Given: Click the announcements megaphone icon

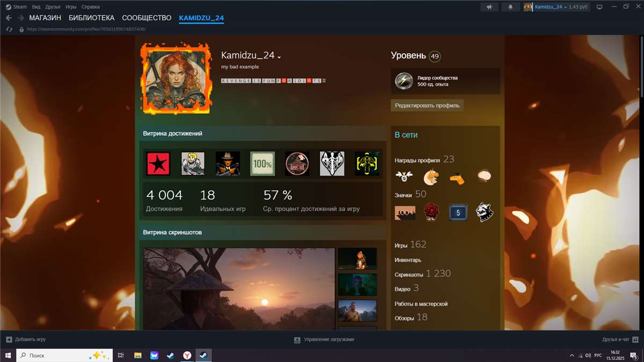Looking at the screenshot, I should click(x=489, y=6).
